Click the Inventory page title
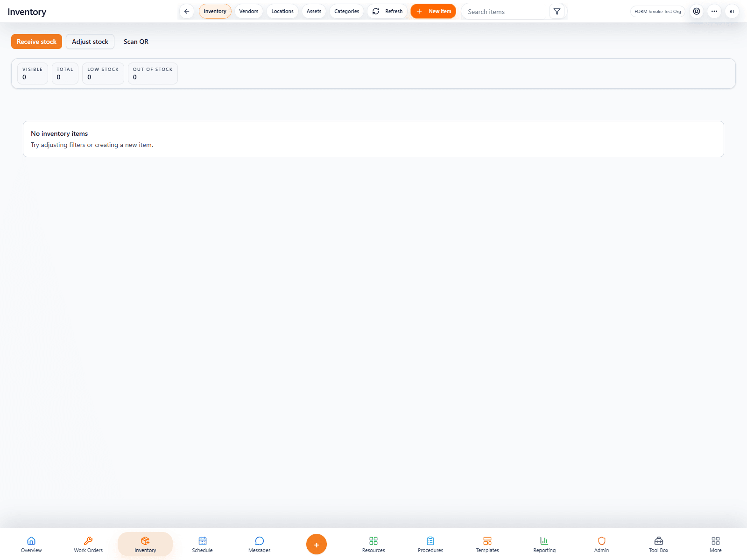The height and width of the screenshot is (560, 747). 27,12
